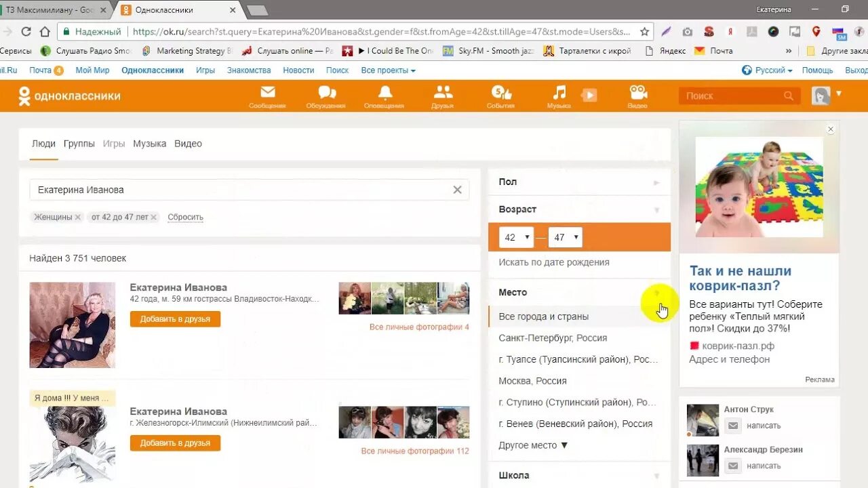Remove the Женщины filter tag
Screen dimensions: 868x488
coord(78,217)
